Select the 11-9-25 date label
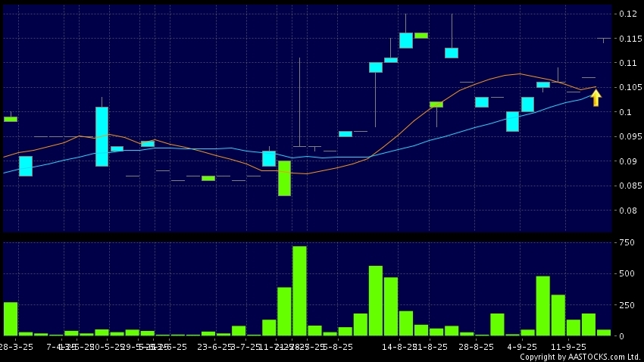 (568, 347)
